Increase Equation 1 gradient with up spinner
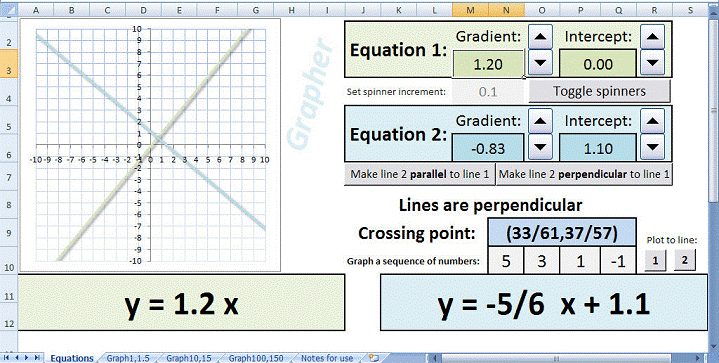The height and width of the screenshot is (363, 719). (540, 37)
